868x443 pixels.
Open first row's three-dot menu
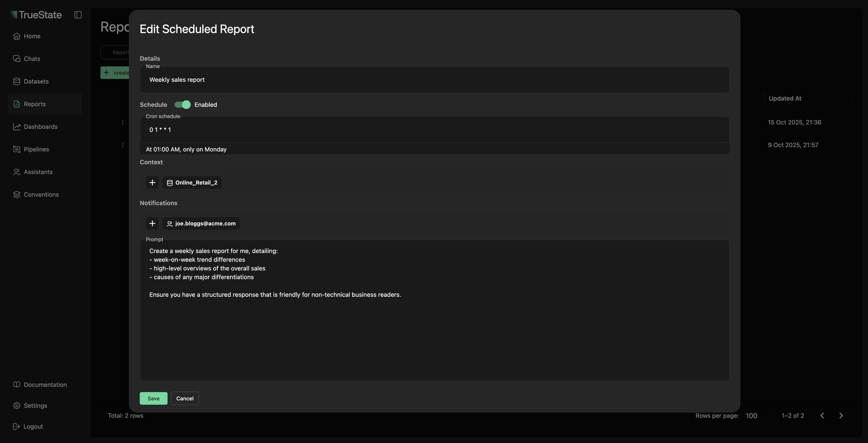(123, 123)
